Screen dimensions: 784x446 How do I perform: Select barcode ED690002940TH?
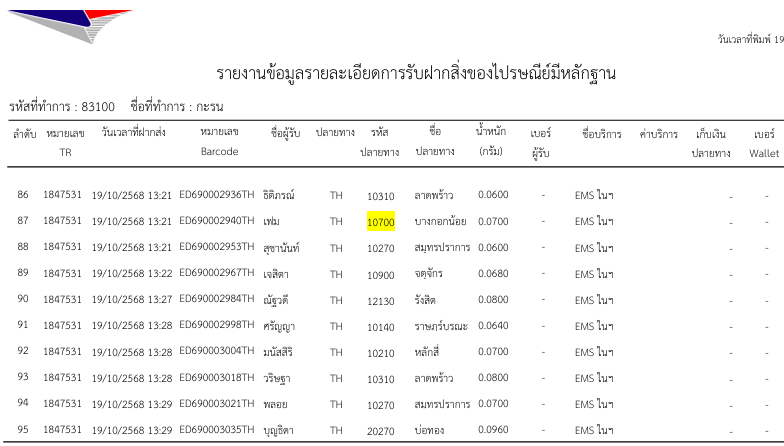click(x=216, y=220)
